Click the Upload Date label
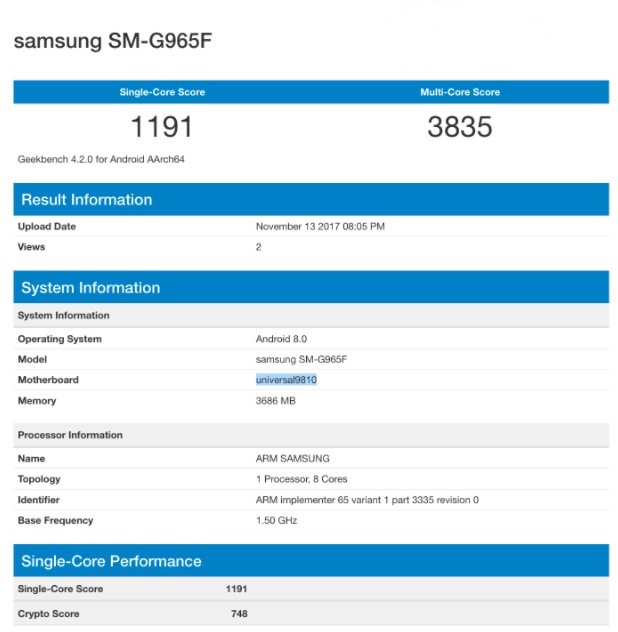Image resolution: width=618 pixels, height=632 pixels. click(47, 227)
